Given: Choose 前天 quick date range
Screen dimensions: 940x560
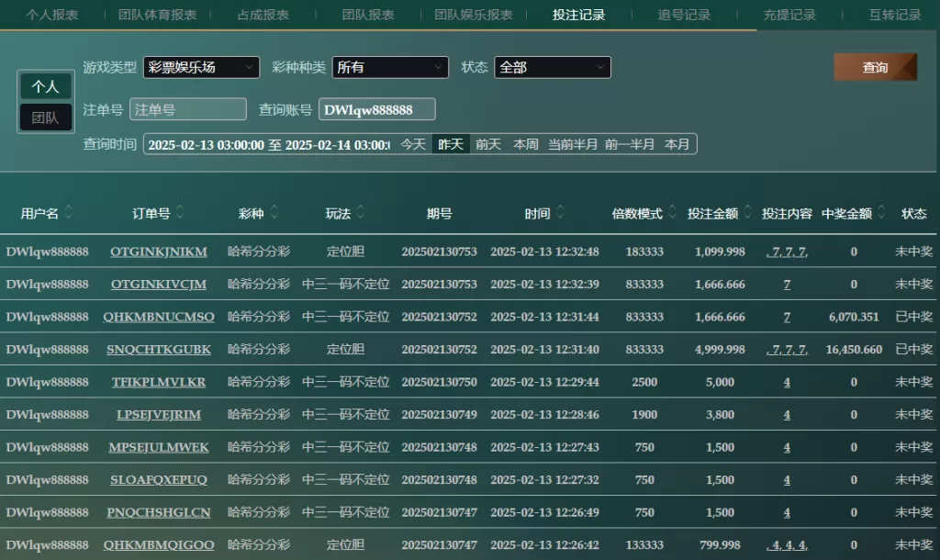Looking at the screenshot, I should point(488,144).
